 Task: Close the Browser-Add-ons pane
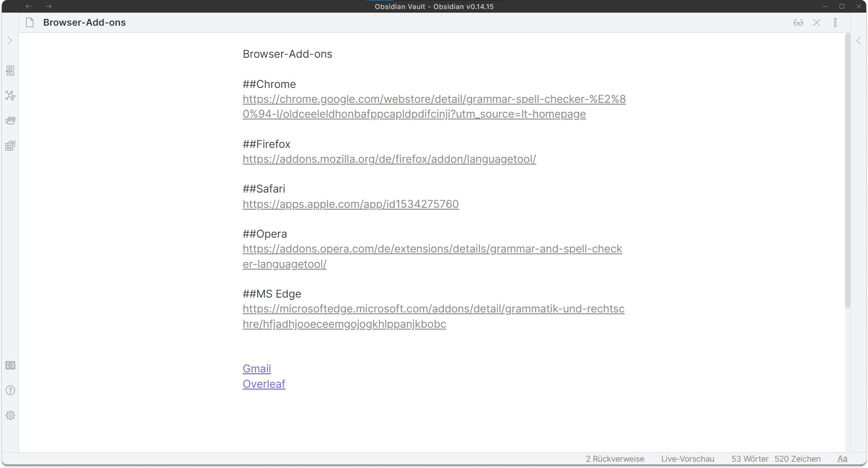pos(817,23)
